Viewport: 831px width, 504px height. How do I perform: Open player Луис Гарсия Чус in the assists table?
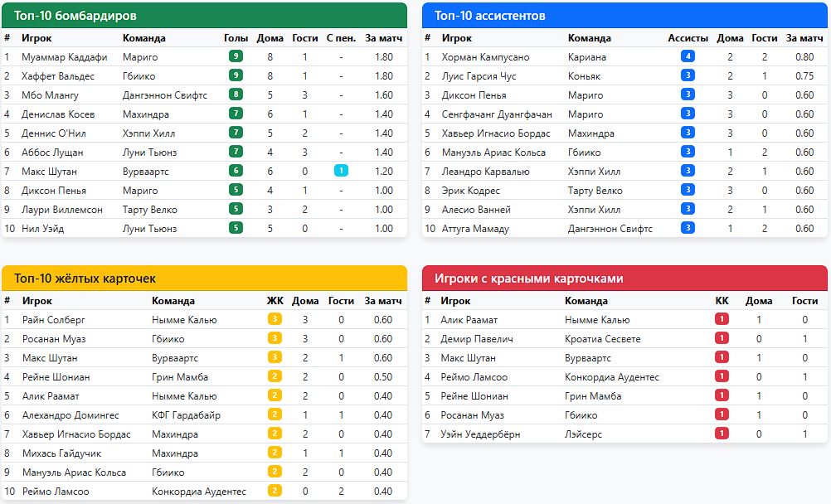point(479,75)
